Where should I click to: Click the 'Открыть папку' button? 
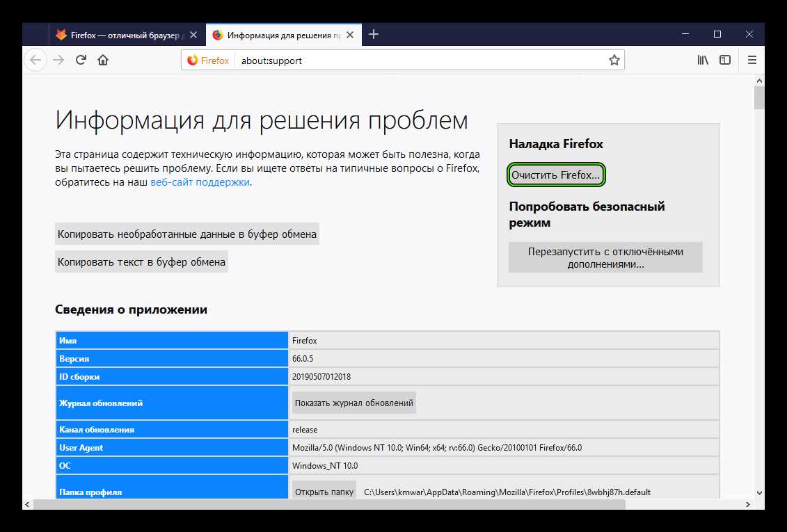point(324,492)
